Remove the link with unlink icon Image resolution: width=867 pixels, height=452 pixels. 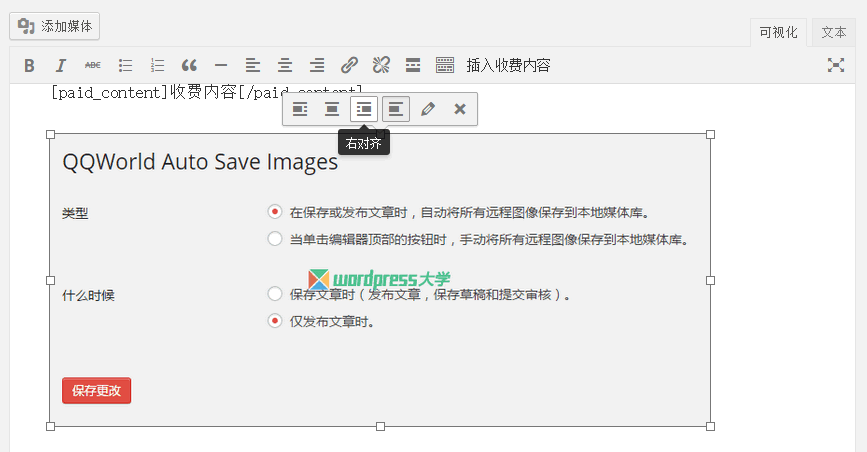coord(381,65)
